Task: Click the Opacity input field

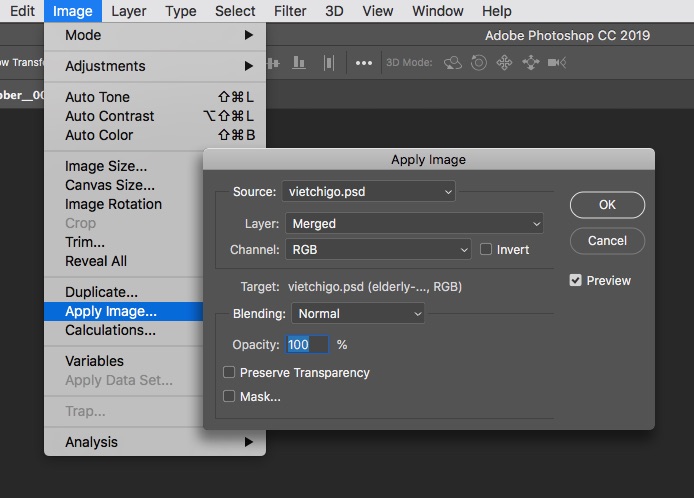Action: (307, 344)
